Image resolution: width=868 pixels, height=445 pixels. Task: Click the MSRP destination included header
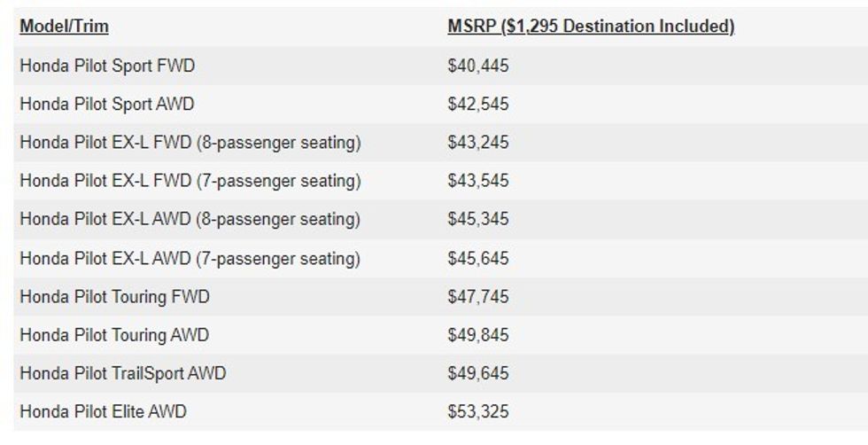point(591,27)
